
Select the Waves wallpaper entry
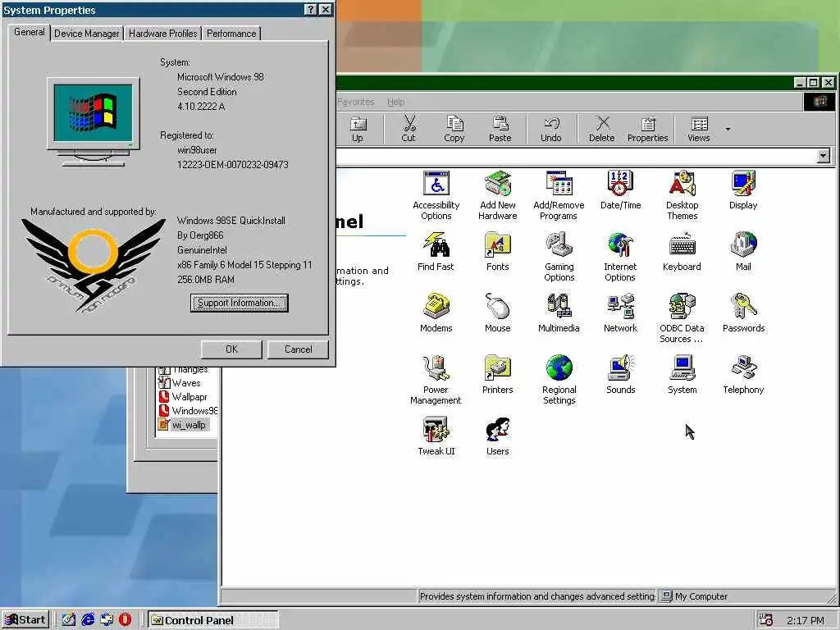[180, 383]
